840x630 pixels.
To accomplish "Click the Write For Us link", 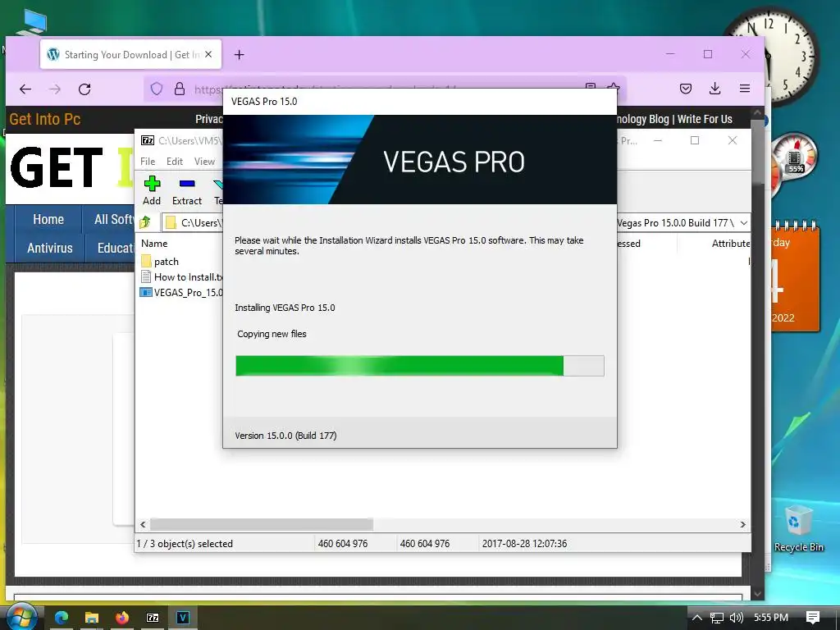I will tap(705, 119).
